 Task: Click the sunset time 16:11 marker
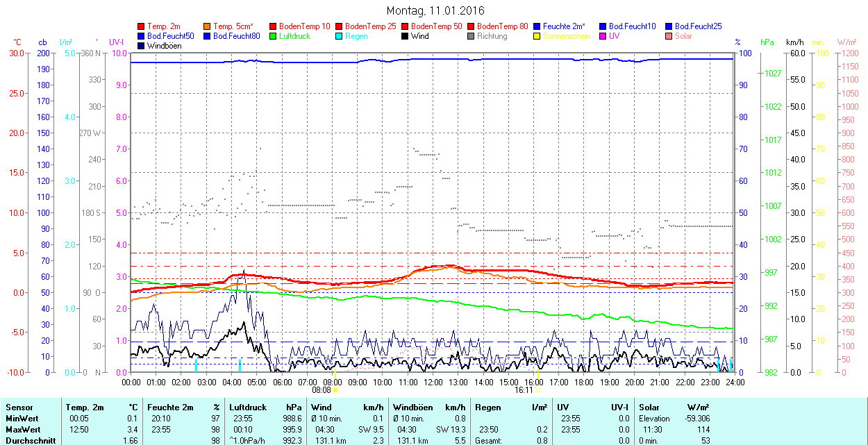[524, 390]
